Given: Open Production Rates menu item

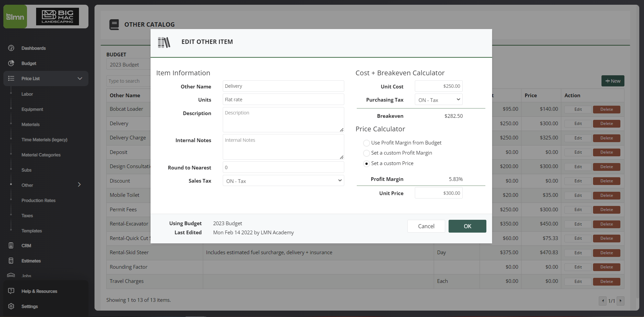Looking at the screenshot, I should point(38,200).
